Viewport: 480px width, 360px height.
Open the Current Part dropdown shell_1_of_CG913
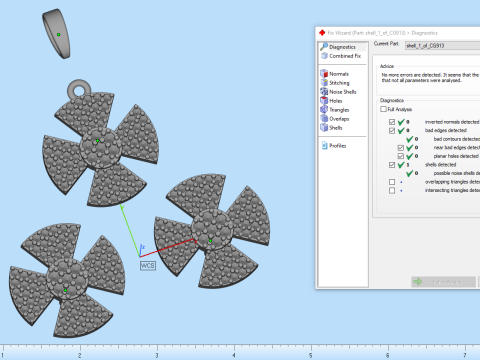[x=442, y=46]
